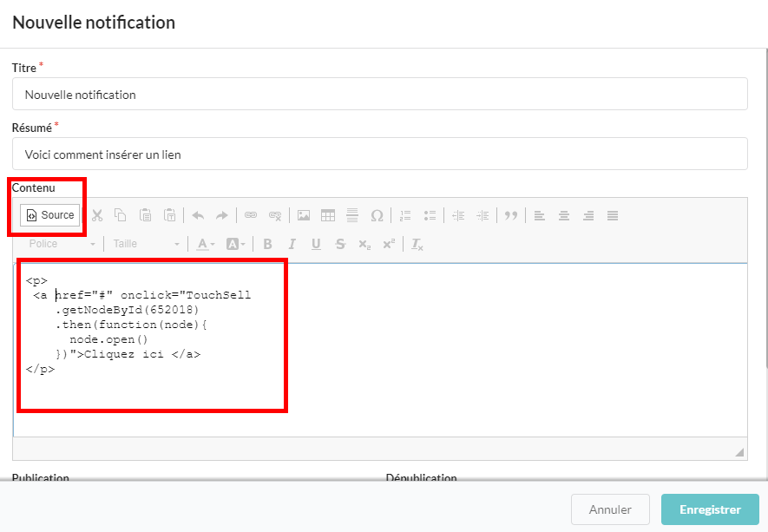
Task: Open the Taille font size dropdown
Action: click(146, 244)
